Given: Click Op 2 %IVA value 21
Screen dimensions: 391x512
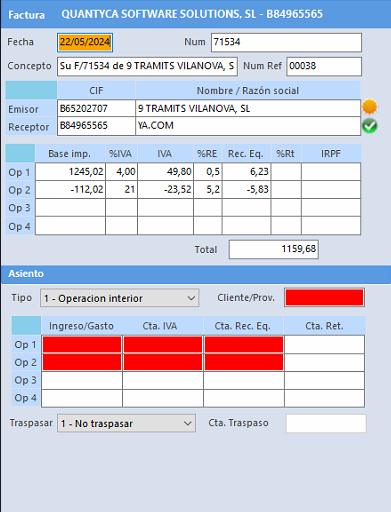Looking at the screenshot, I should 121,190.
